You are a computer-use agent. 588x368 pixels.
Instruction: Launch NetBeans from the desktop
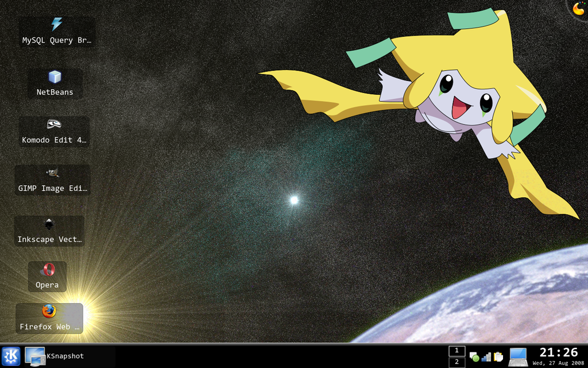click(55, 84)
